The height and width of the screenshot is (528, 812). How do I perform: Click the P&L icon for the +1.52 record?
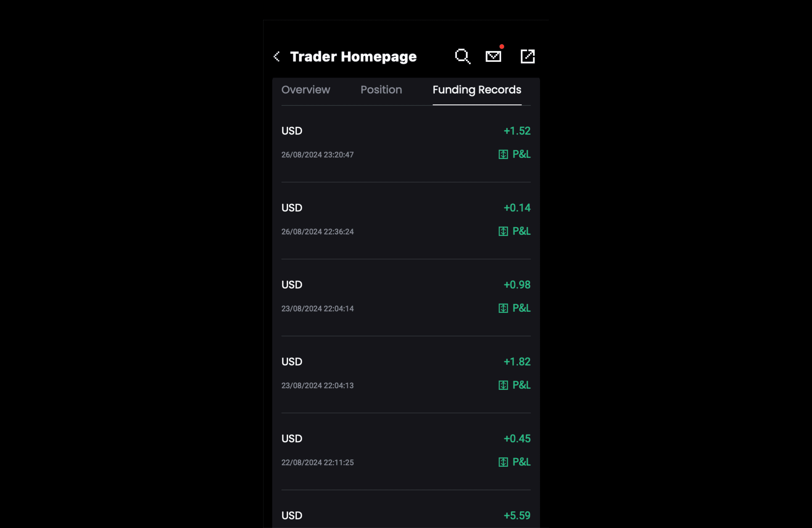503,155
